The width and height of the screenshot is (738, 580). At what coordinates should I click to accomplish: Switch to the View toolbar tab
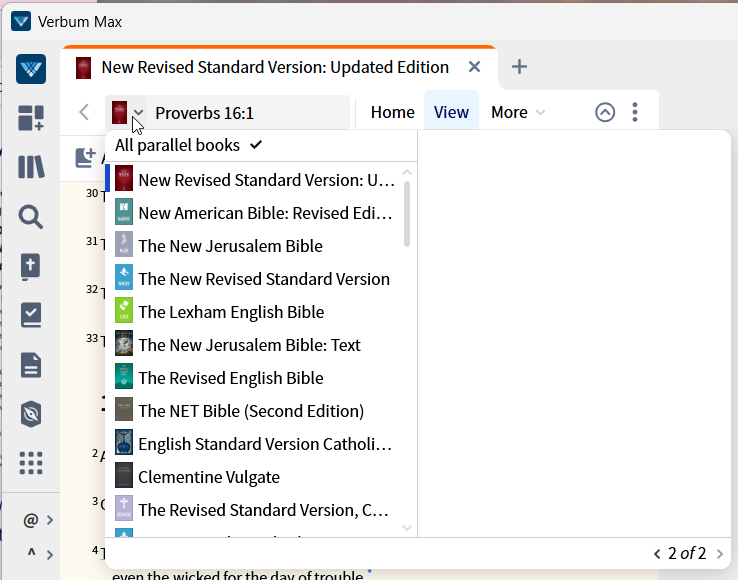pyautogui.click(x=451, y=112)
